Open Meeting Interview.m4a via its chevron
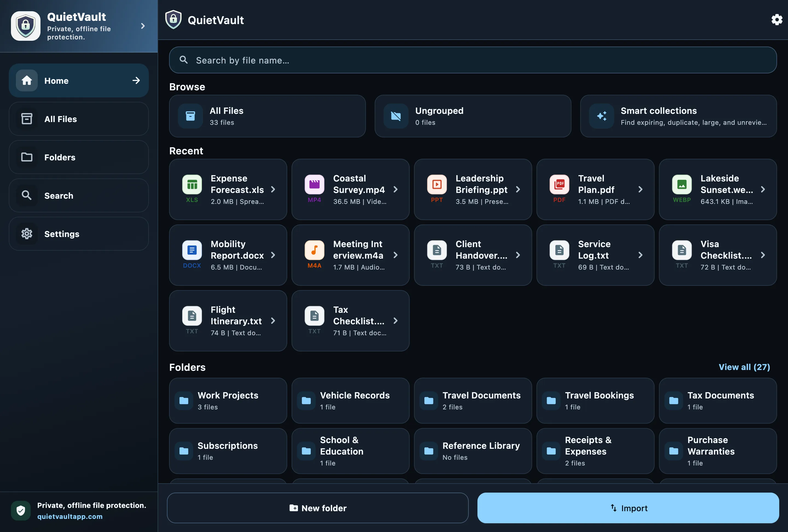Image resolution: width=788 pixels, height=532 pixels. [395, 255]
